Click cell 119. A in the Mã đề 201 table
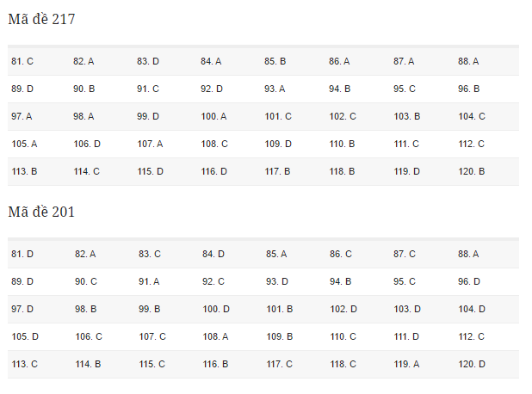This screenshot has width=532, height=394. tap(407, 365)
